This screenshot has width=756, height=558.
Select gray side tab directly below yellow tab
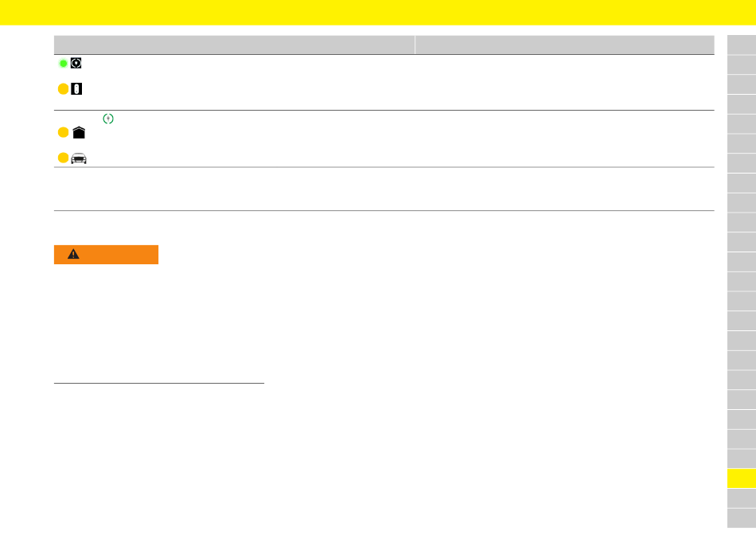tap(742, 498)
